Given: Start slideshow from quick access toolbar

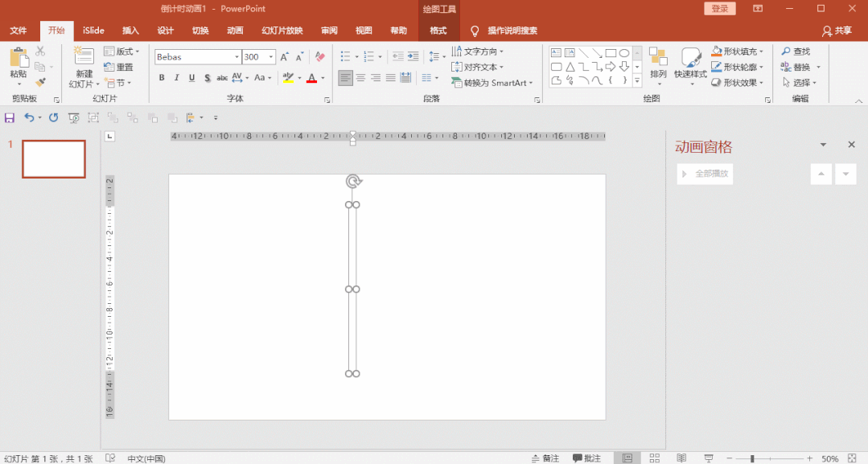Looking at the screenshot, I should (73, 117).
